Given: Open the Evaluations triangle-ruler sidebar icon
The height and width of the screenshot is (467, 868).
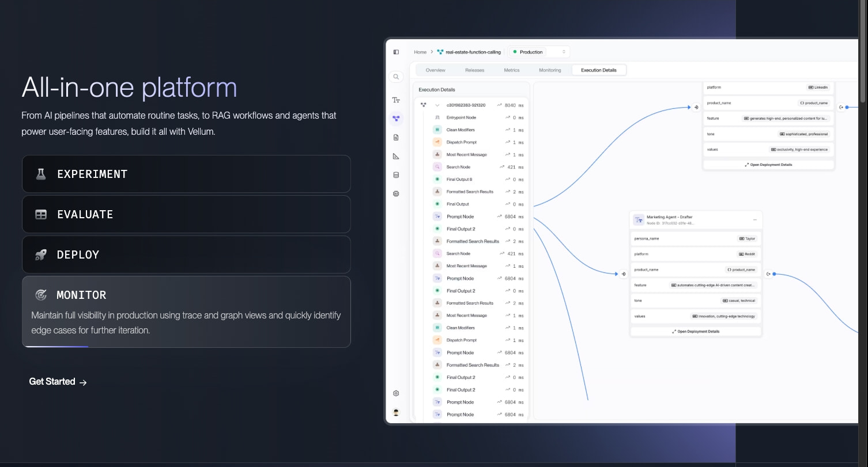Looking at the screenshot, I should click(x=396, y=156).
